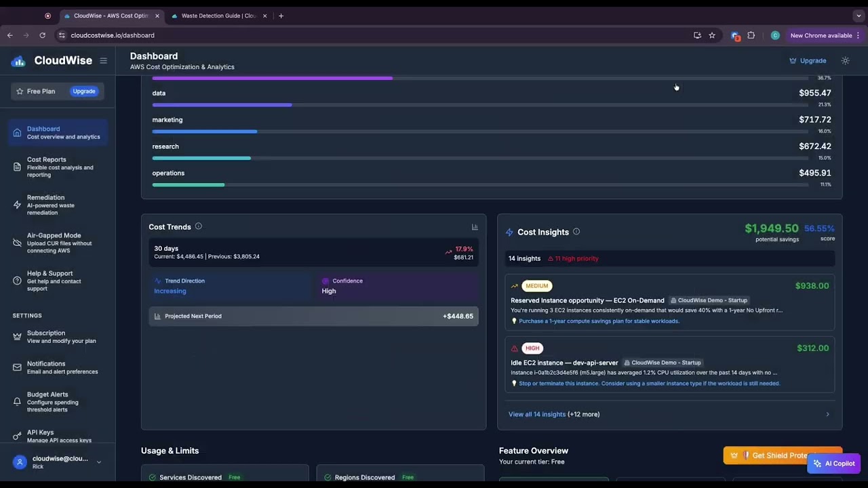Click the research $672.42 amount

tap(815, 146)
